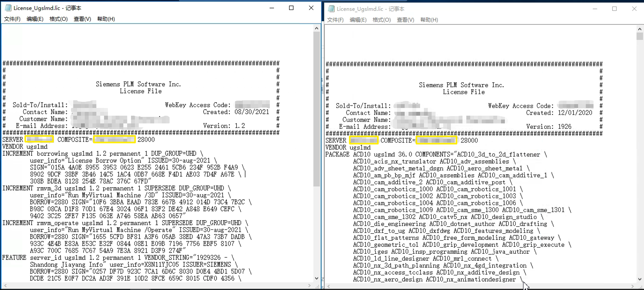This screenshot has width=644, height=290.
Task: Close the left Notepad window
Action: 311,8
